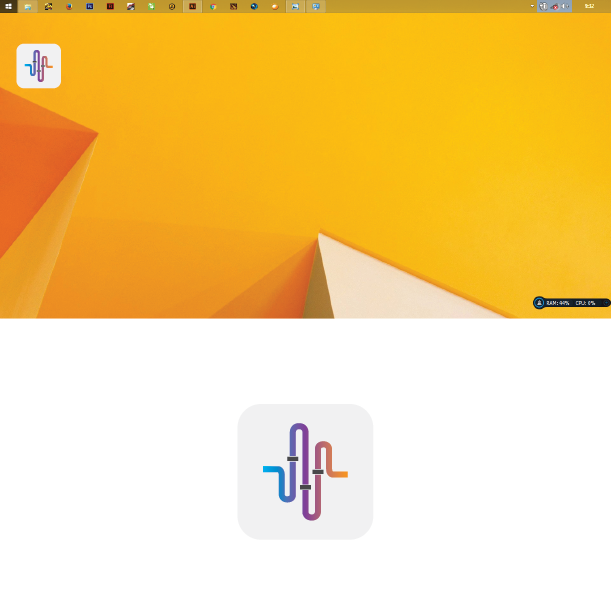Click the RAM usage readout
The height and width of the screenshot is (609, 611).
tap(558, 302)
